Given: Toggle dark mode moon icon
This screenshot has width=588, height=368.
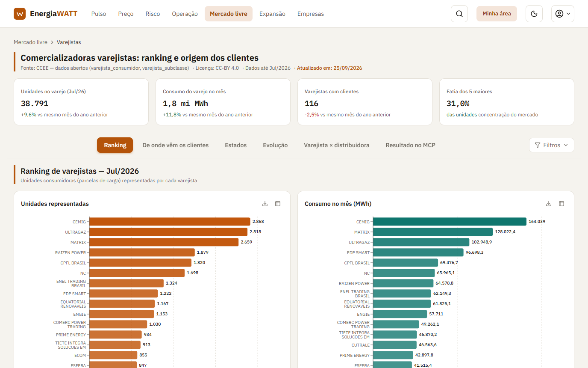Looking at the screenshot, I should (534, 14).
